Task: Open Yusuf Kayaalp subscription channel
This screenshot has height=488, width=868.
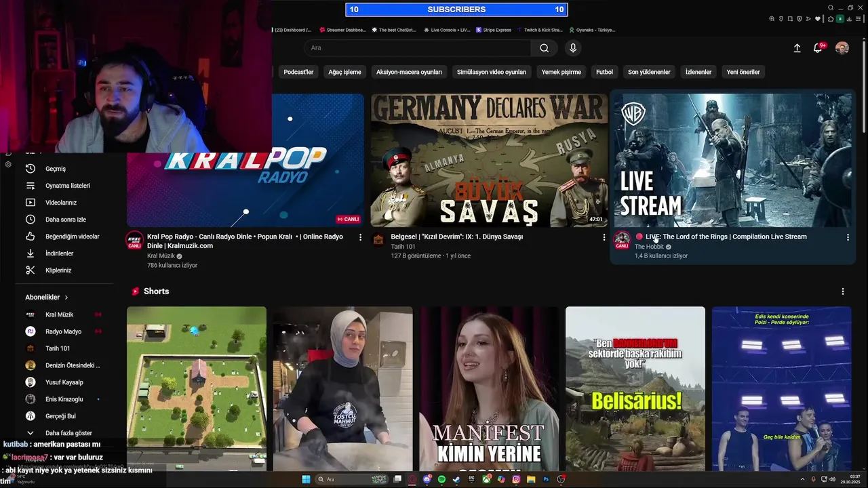Action: point(64,382)
